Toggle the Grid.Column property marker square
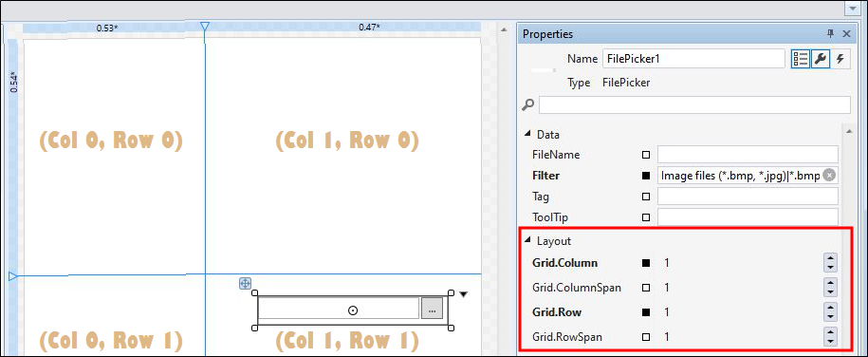 coord(645,263)
